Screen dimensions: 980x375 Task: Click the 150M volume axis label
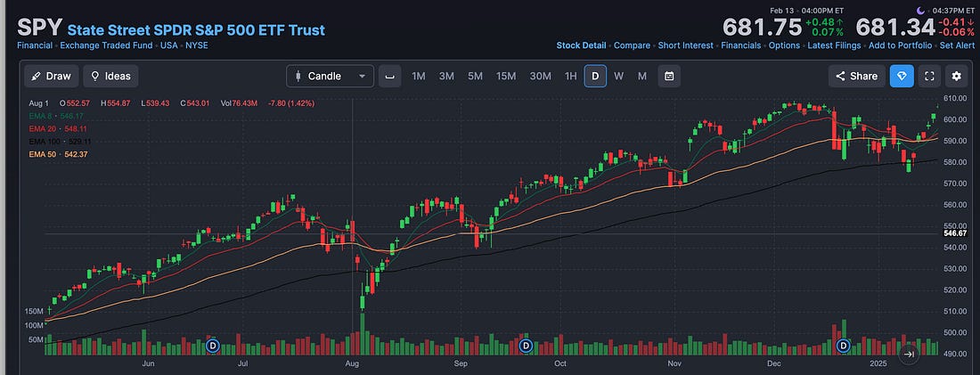click(34, 311)
